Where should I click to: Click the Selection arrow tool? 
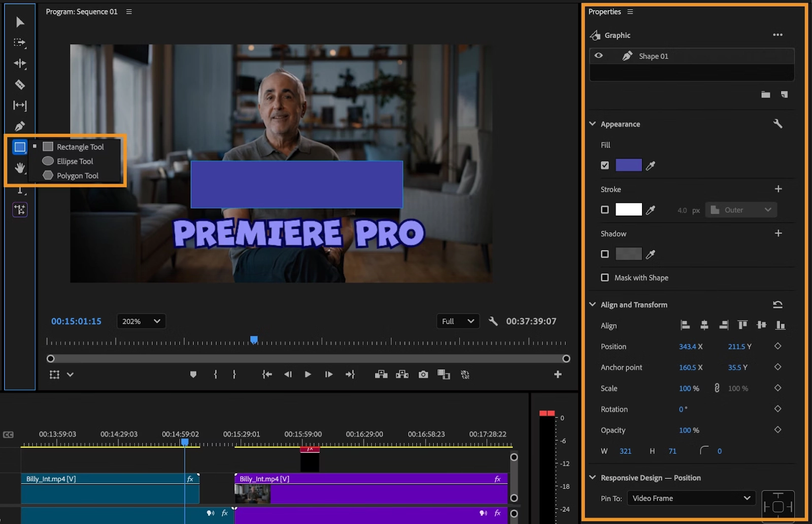click(x=20, y=22)
